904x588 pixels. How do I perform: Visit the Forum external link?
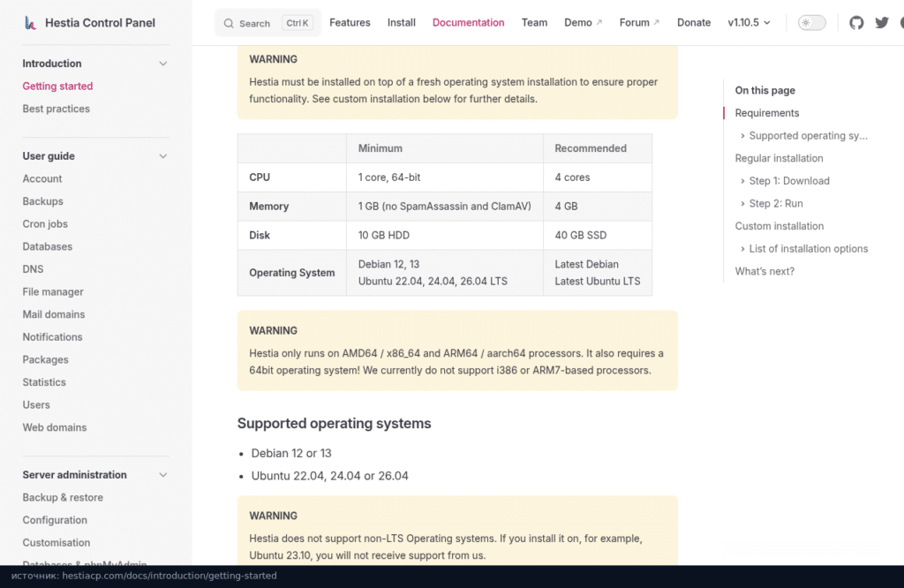coord(639,22)
